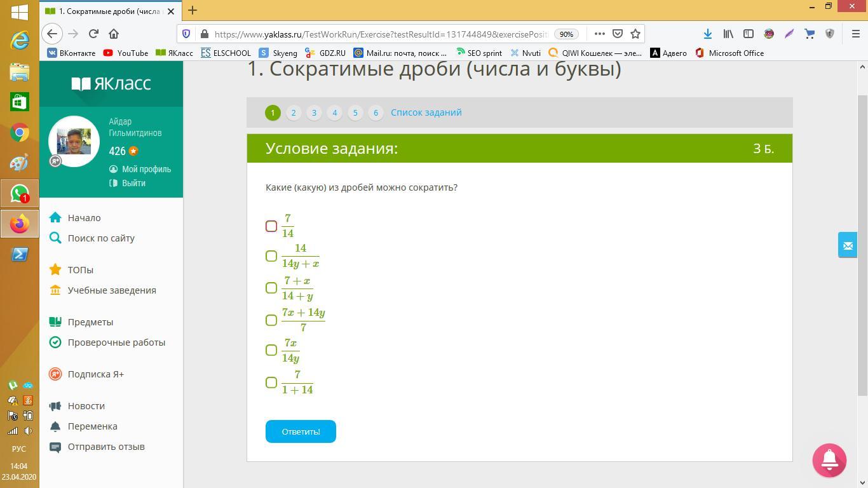Screen dimensions: 868x488
Task: Open WhatsApp from the taskbar
Action: pyautogui.click(x=20, y=193)
